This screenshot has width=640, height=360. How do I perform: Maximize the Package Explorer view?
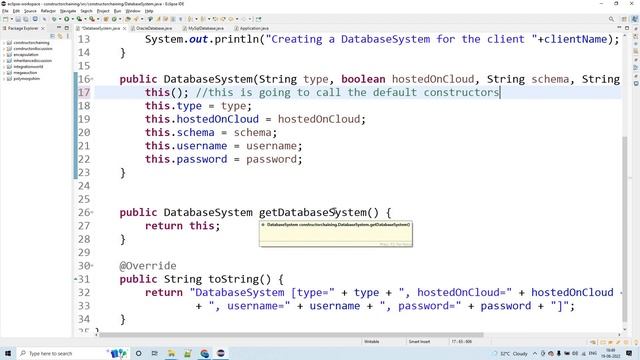[x=67, y=28]
